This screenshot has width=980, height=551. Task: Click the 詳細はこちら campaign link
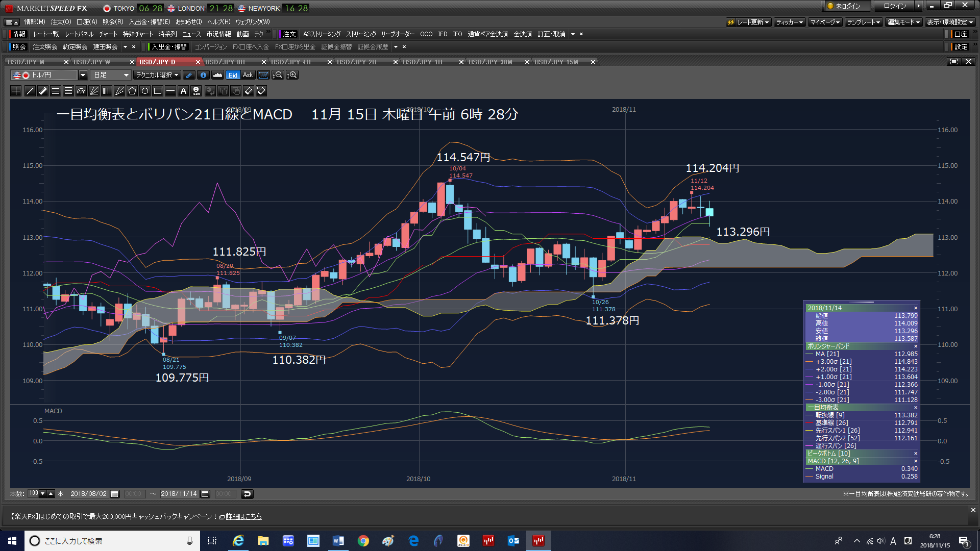[x=244, y=516]
